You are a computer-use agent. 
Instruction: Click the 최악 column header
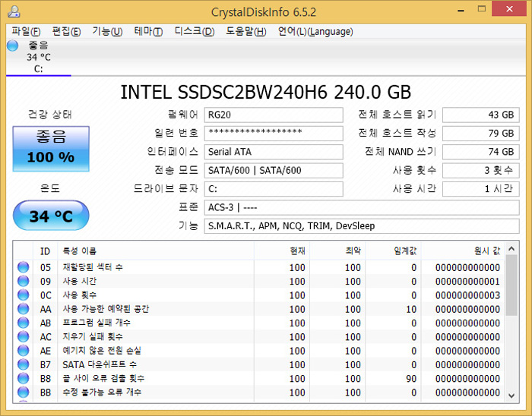337,251
